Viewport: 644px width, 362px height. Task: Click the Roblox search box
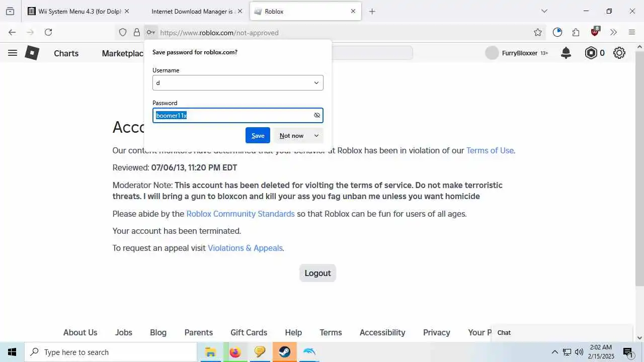[x=372, y=53]
